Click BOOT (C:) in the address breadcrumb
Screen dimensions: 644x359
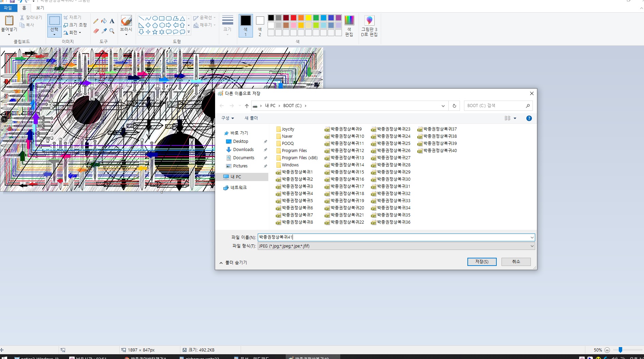[x=292, y=106]
